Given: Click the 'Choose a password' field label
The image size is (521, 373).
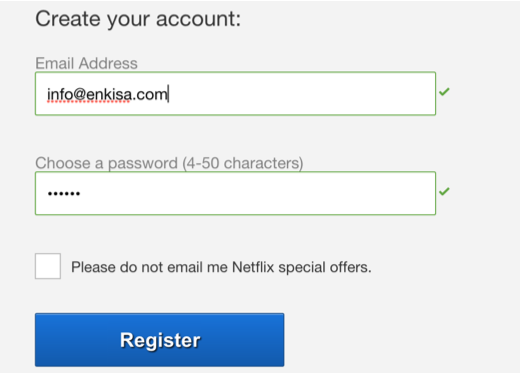Looking at the screenshot, I should point(107,163).
